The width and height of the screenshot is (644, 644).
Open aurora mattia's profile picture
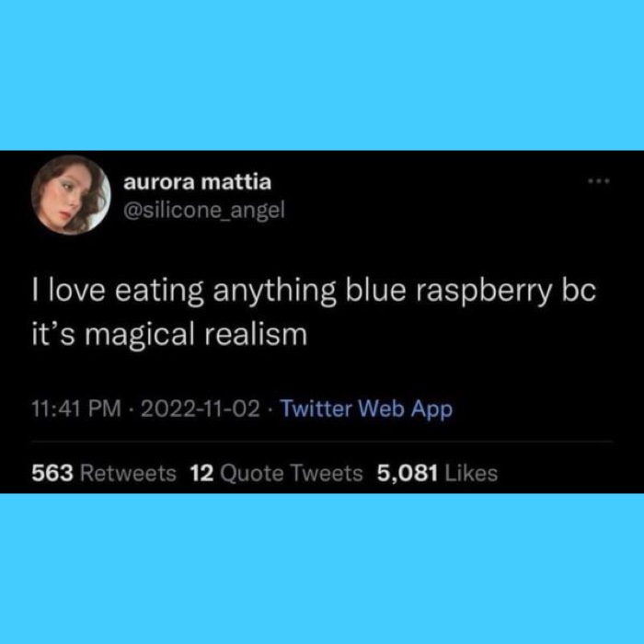tap(71, 195)
